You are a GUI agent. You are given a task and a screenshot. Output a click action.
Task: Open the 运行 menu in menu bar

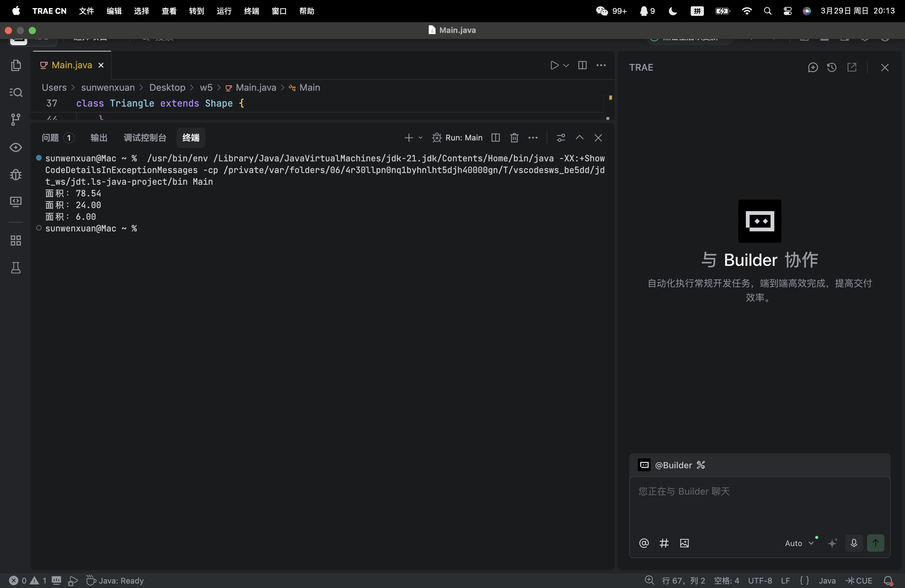point(224,11)
